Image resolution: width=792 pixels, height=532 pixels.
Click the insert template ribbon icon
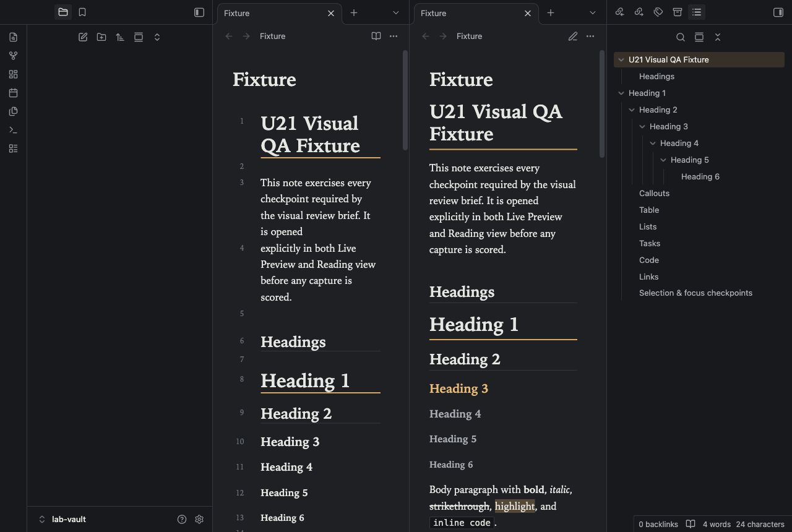click(x=13, y=111)
